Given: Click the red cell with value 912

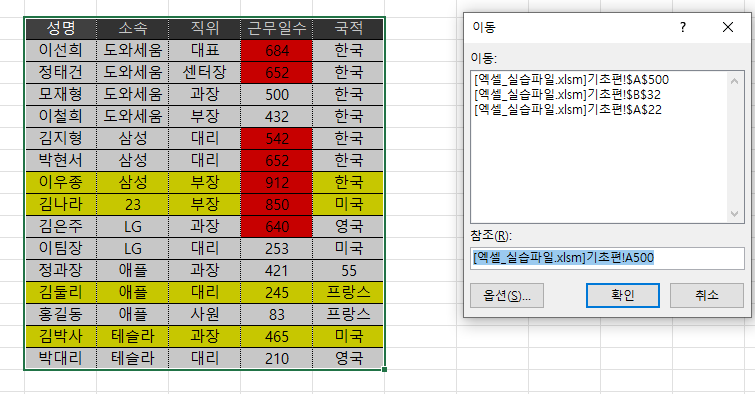Looking at the screenshot, I should [x=277, y=183].
